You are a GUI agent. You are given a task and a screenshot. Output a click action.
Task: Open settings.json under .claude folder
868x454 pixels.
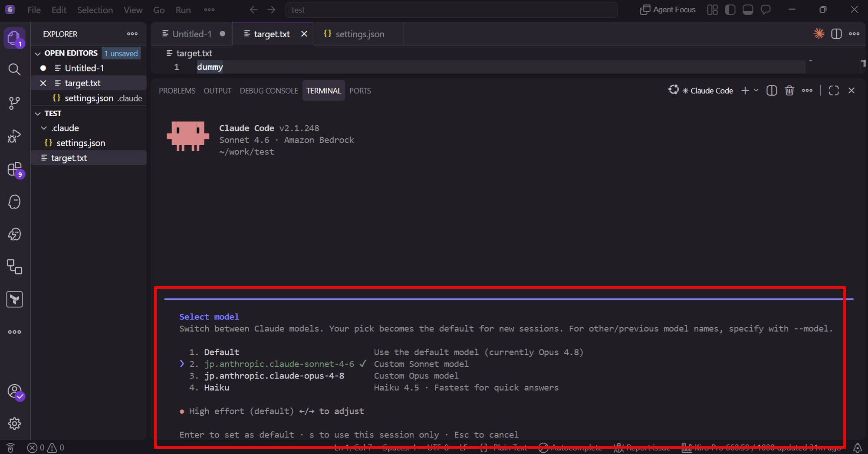(89, 143)
